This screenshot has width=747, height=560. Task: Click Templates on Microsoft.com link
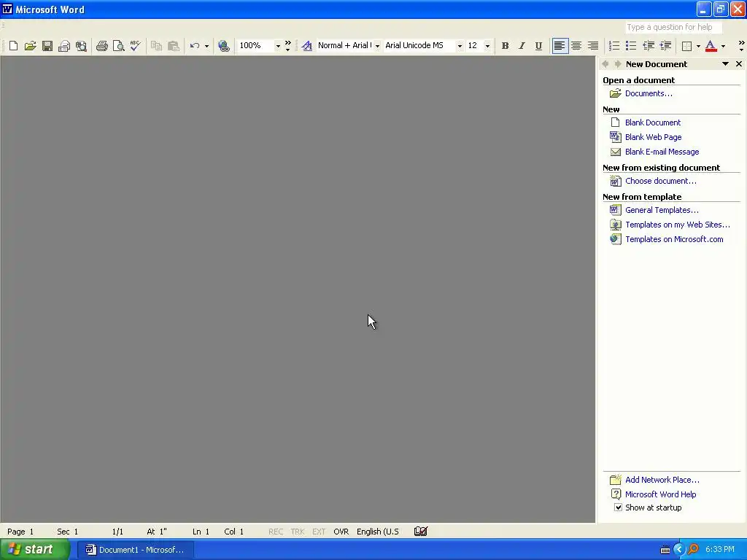(674, 239)
